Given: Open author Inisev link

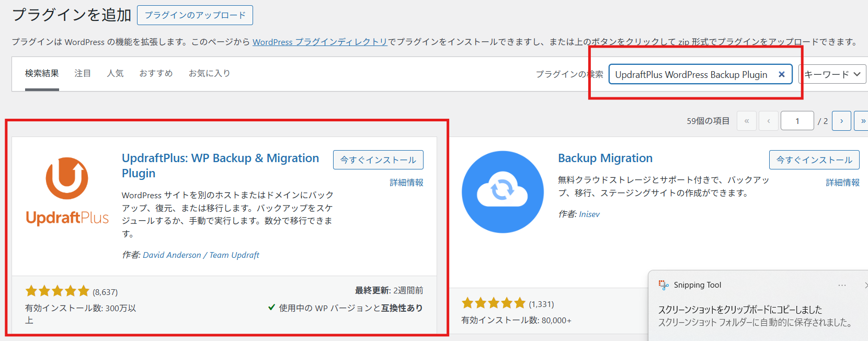Looking at the screenshot, I should coord(589,214).
